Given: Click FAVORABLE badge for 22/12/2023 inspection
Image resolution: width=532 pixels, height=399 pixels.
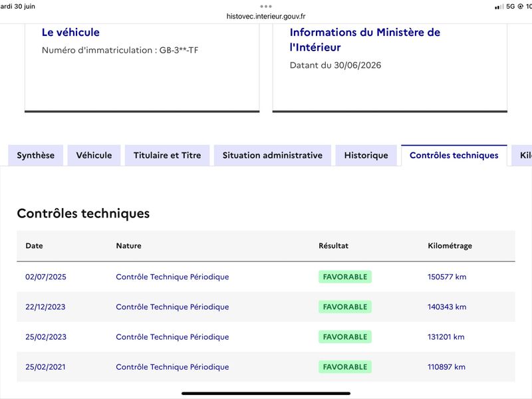Looking at the screenshot, I should [x=345, y=307].
